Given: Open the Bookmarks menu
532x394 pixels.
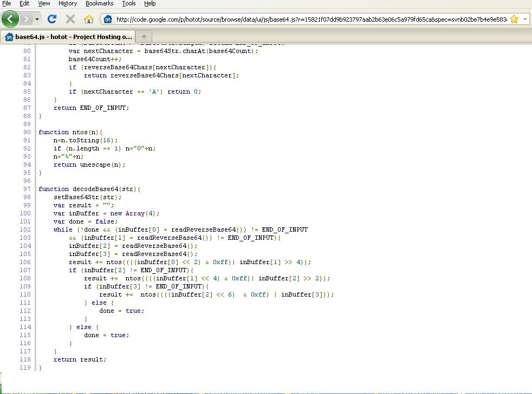Looking at the screenshot, I should [x=99, y=4].
